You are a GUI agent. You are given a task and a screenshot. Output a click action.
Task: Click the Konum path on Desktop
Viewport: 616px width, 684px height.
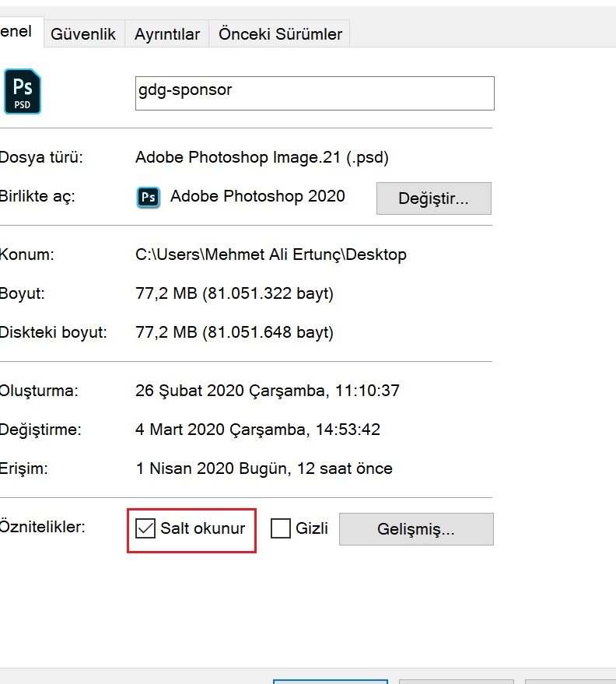click(271, 254)
